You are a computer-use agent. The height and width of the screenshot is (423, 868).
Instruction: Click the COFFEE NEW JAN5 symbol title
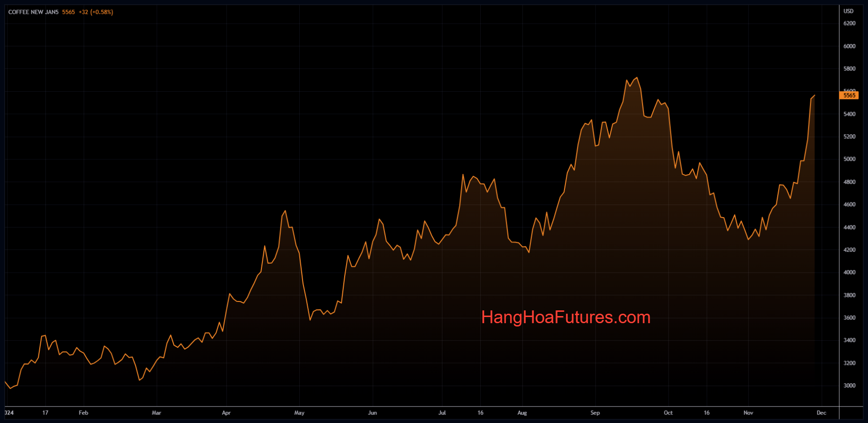33,12
